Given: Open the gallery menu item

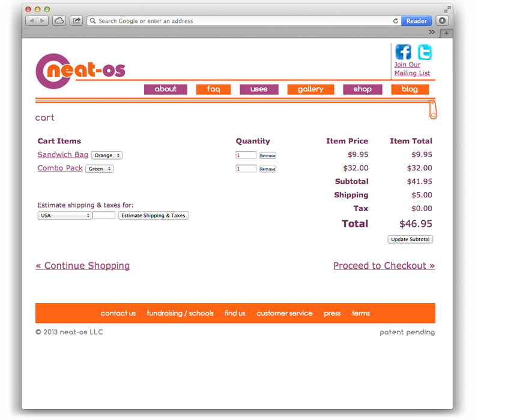Looking at the screenshot, I should [310, 89].
